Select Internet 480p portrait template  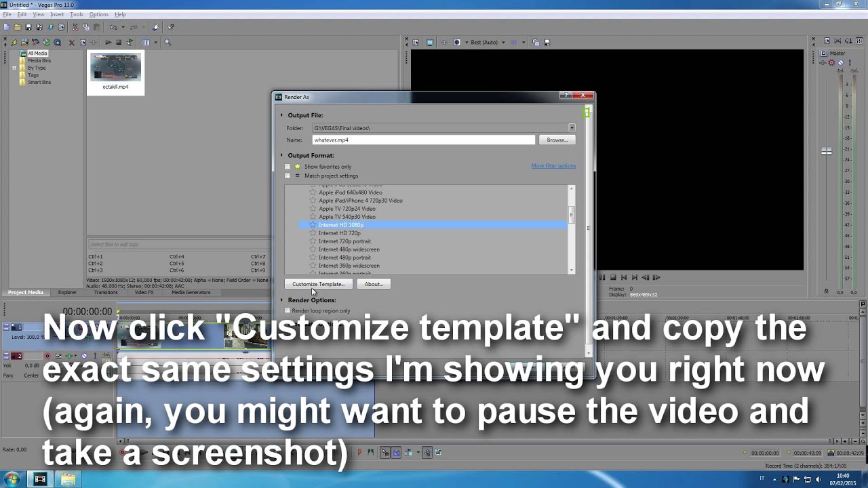tap(344, 258)
